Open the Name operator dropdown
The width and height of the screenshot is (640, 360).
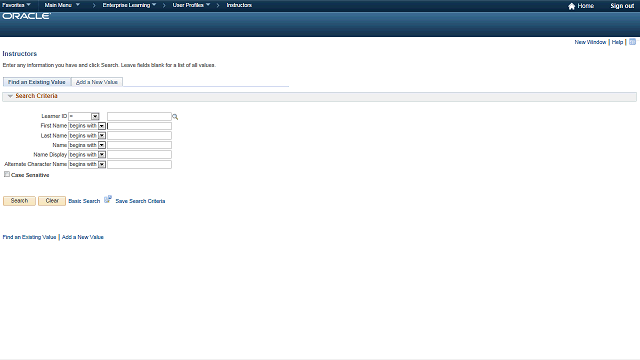click(87, 145)
